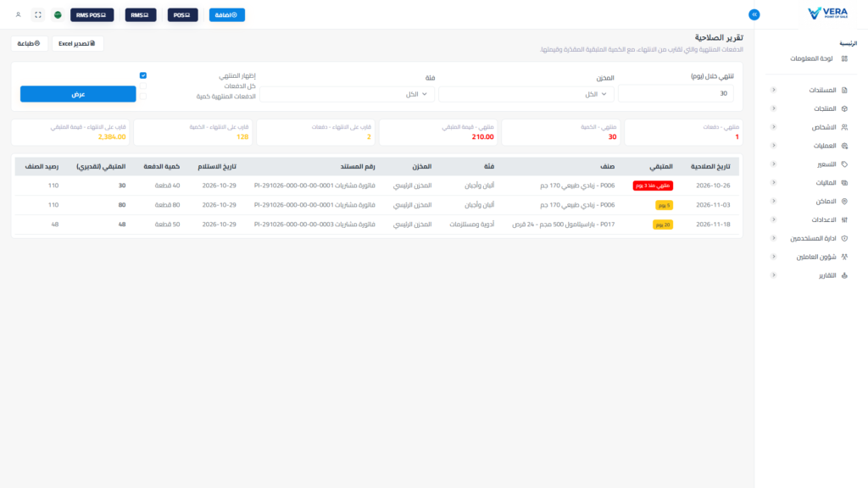Click the blue عرض display button
868x488 pixels.
click(78, 94)
